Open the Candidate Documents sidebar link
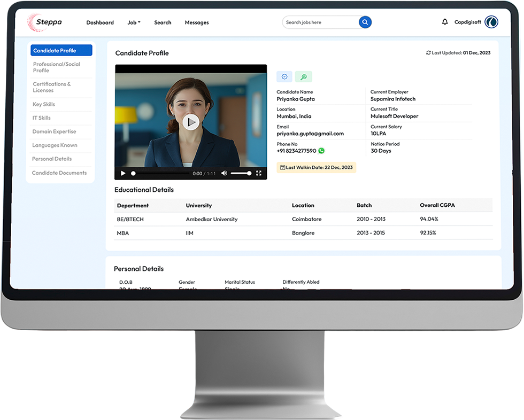Image resolution: width=524 pixels, height=420 pixels. point(59,173)
